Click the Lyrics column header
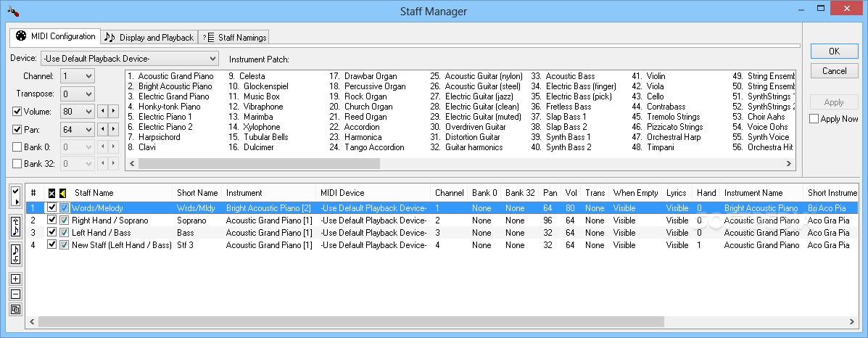Screen dimensions: 868x338 pos(677,193)
